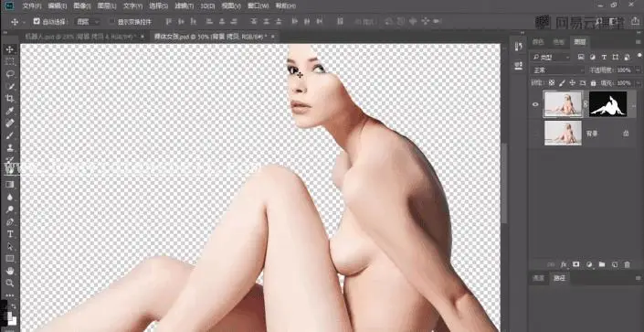644x332 pixels.
Task: Select the Rectangular Marquee tool
Action: coord(10,61)
